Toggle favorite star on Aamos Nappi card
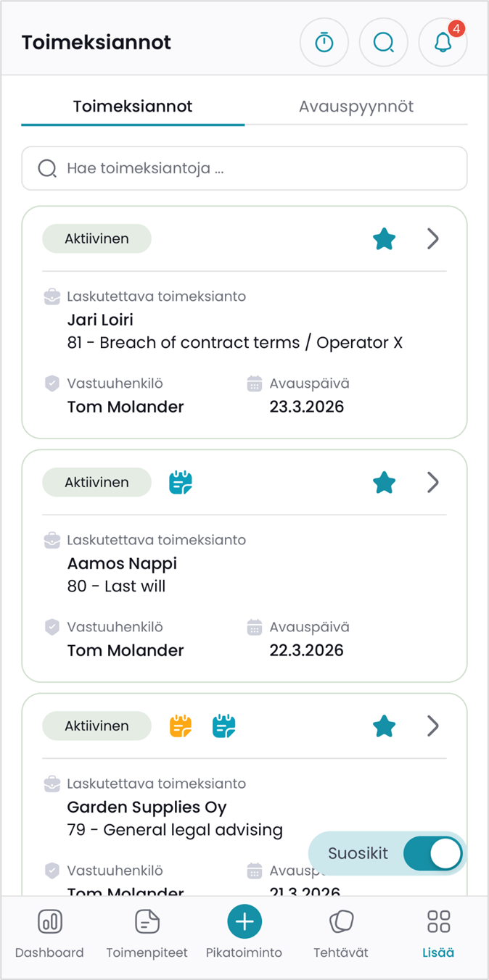This screenshot has height=980, width=489. (x=384, y=482)
